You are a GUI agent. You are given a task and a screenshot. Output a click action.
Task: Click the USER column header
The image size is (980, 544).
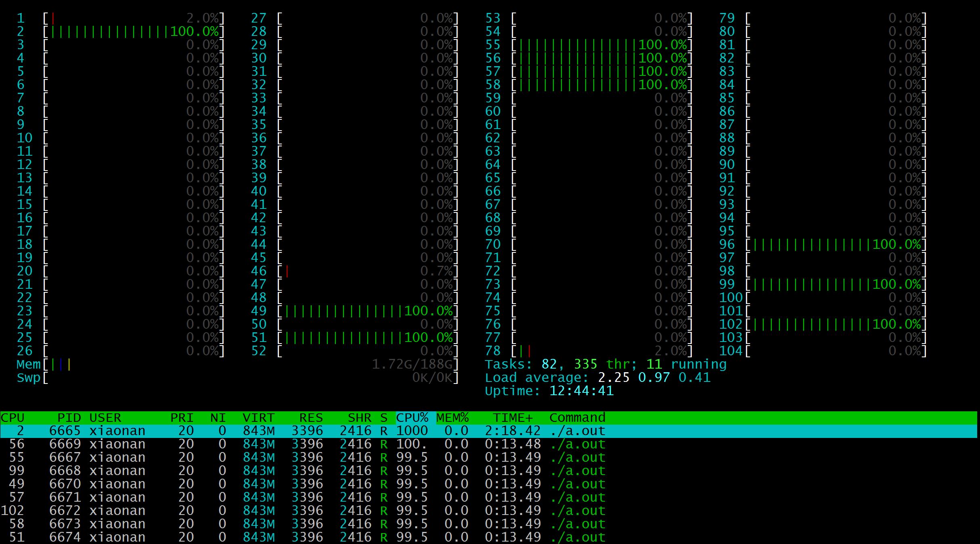point(105,417)
